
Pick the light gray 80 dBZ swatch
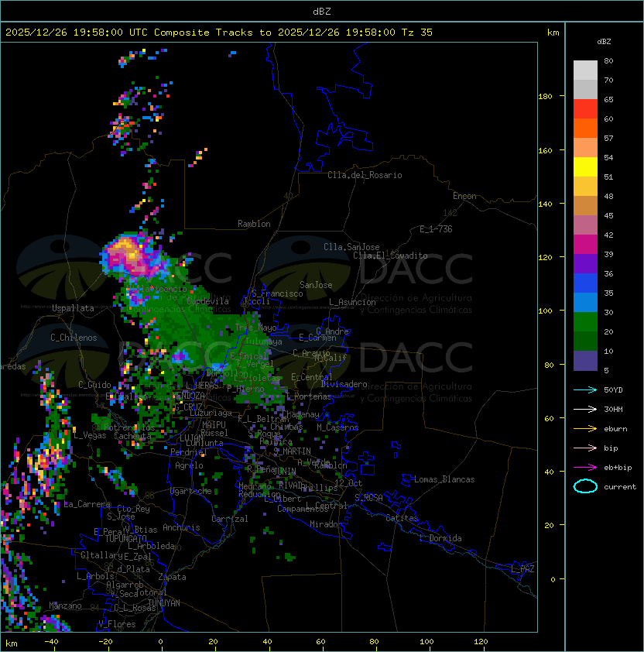[585, 70]
